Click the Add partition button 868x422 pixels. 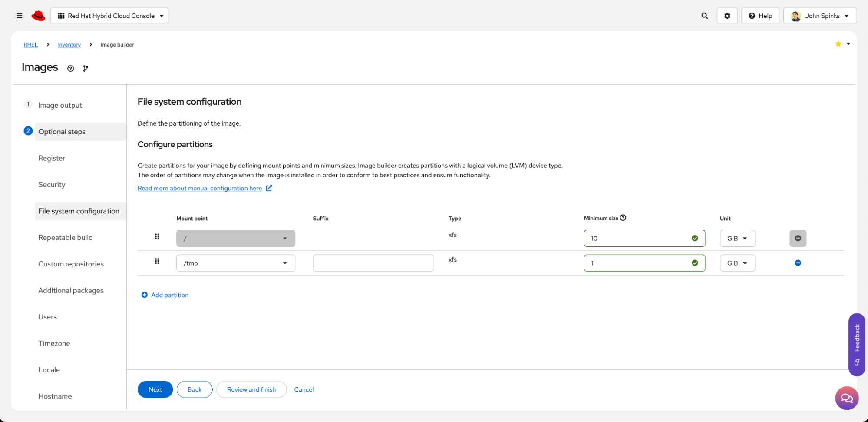(165, 295)
